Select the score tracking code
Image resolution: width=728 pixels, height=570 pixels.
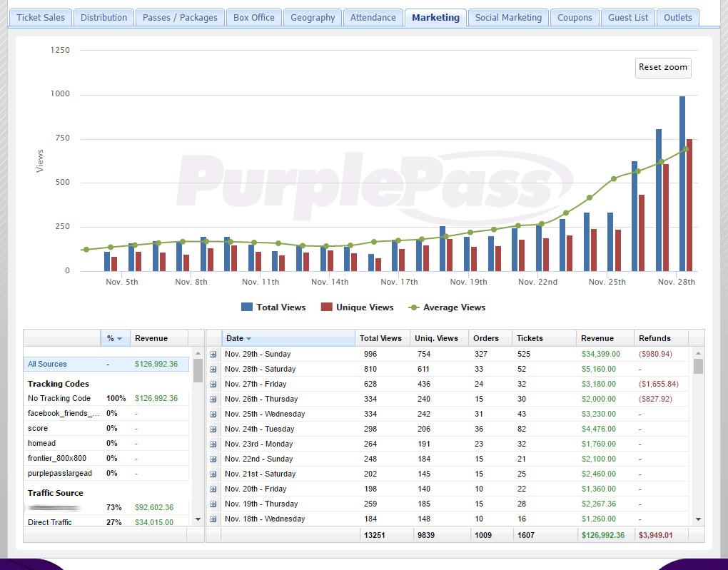tap(106, 429)
